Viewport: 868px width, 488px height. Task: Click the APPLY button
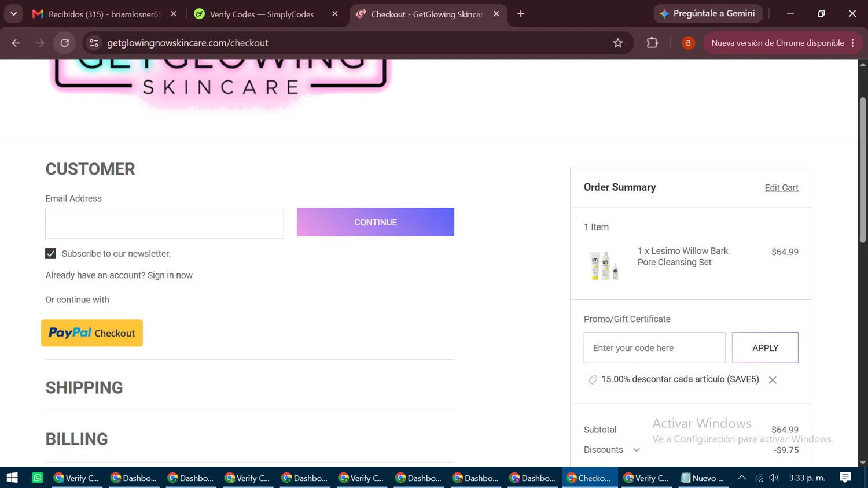[765, 347]
